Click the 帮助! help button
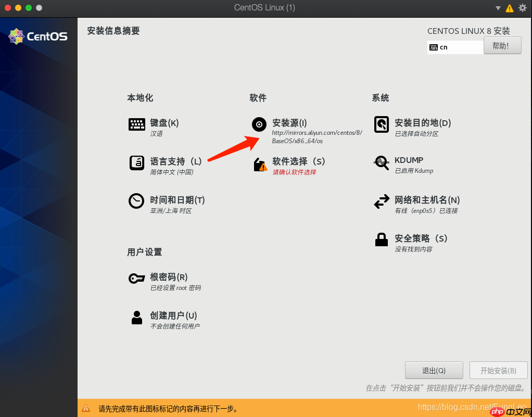 [502, 45]
